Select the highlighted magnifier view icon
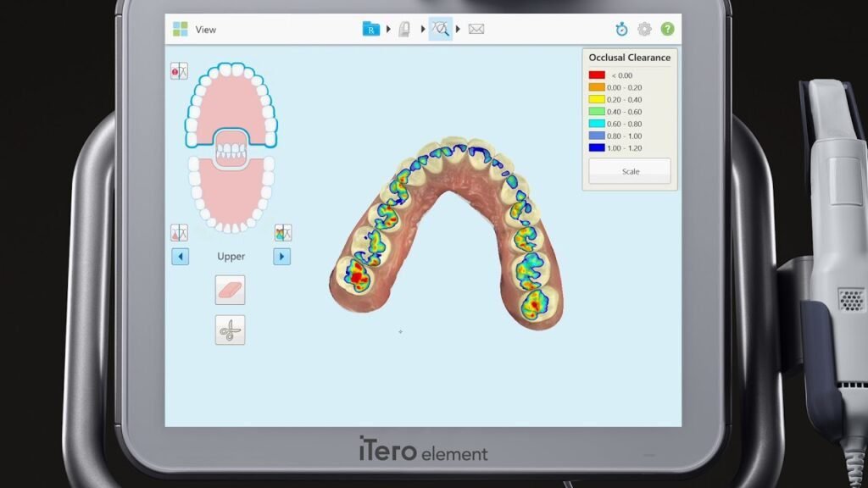Image resolution: width=868 pixels, height=488 pixels. [x=441, y=29]
